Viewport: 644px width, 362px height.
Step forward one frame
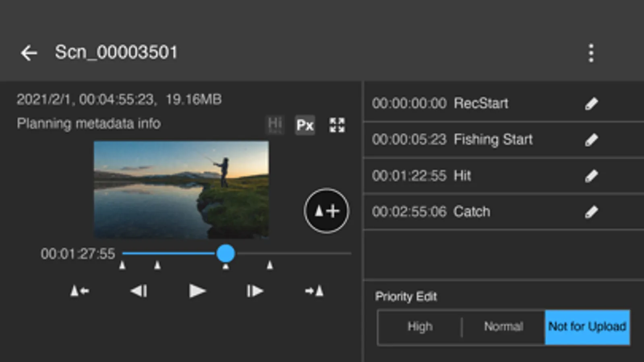point(255,291)
